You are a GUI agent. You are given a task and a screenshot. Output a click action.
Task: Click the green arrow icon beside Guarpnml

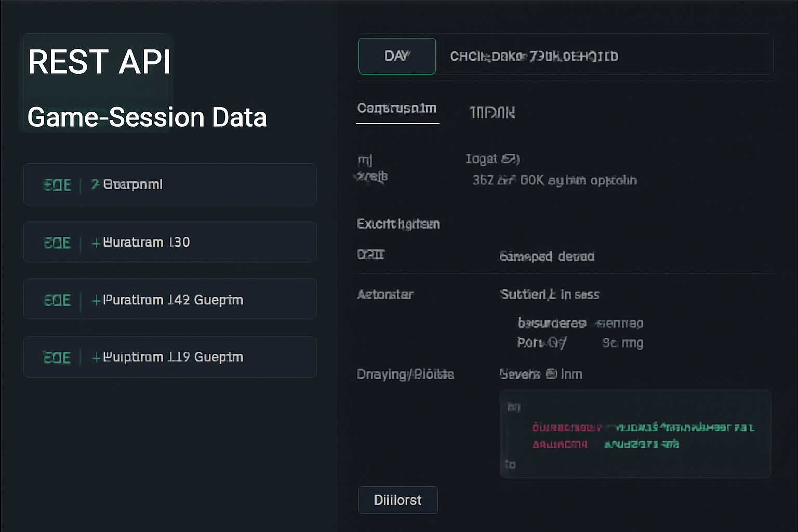pos(95,184)
